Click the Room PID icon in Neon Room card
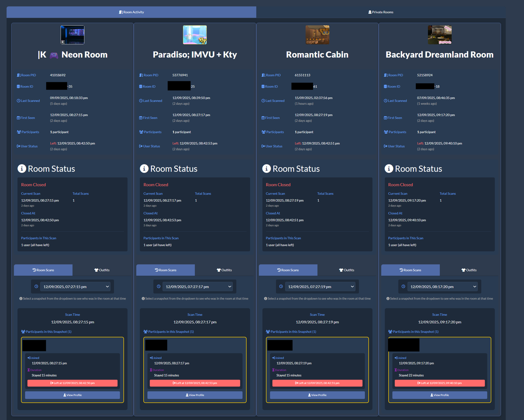Screen dimensions: 524x420 point(19,75)
